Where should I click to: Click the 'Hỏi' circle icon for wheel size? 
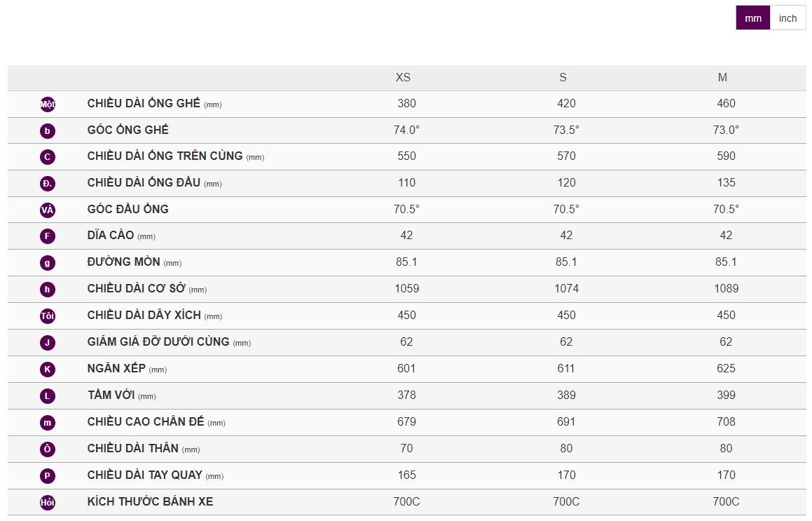(x=48, y=503)
